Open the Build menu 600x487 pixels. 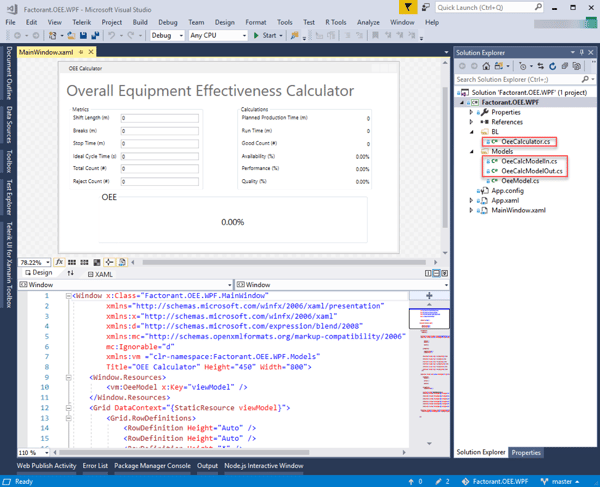(x=140, y=22)
